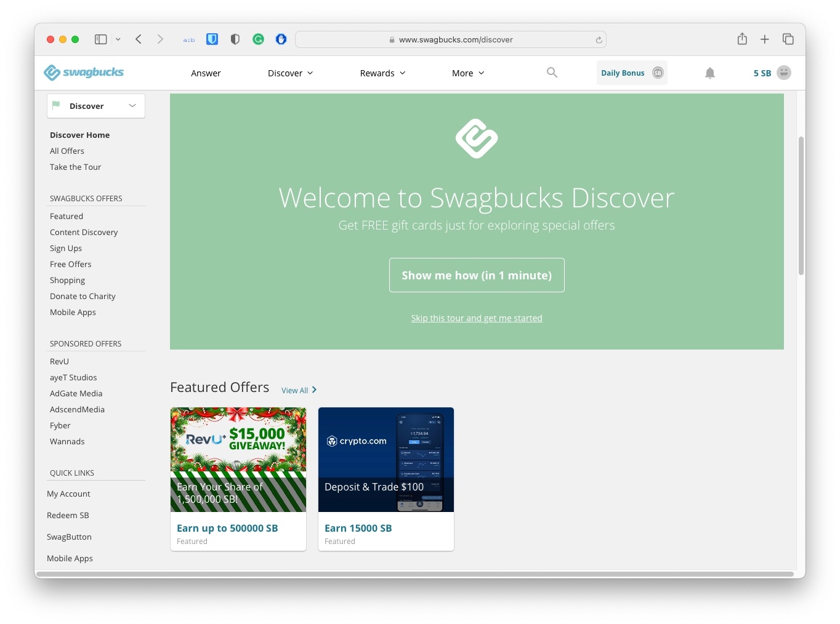
Task: View the 5 SB balance
Action: click(x=762, y=73)
